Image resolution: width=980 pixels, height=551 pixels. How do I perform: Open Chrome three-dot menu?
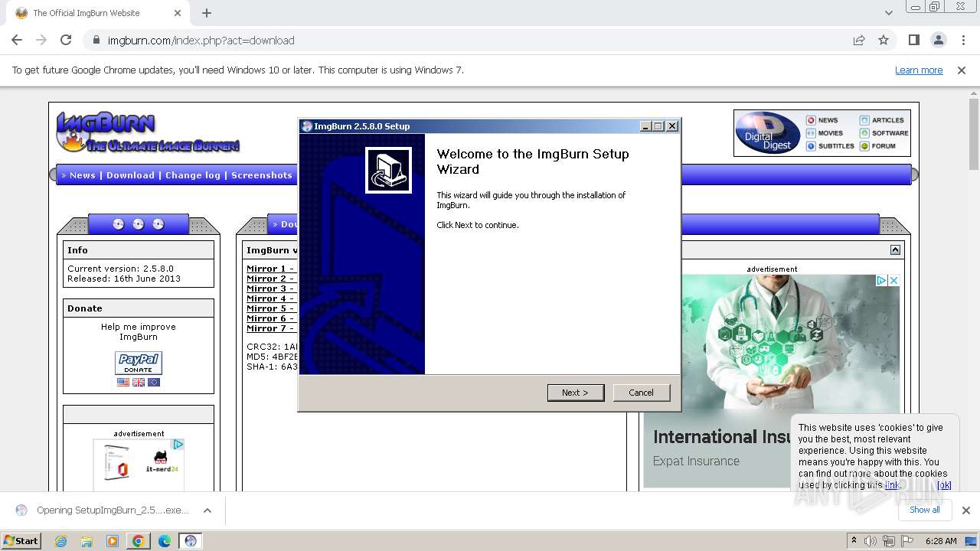[962, 41]
